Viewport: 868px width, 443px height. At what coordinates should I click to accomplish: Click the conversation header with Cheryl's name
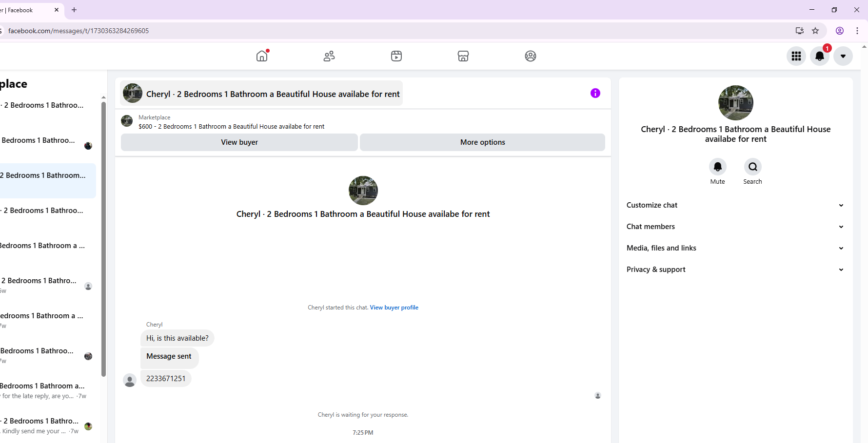[261, 94]
